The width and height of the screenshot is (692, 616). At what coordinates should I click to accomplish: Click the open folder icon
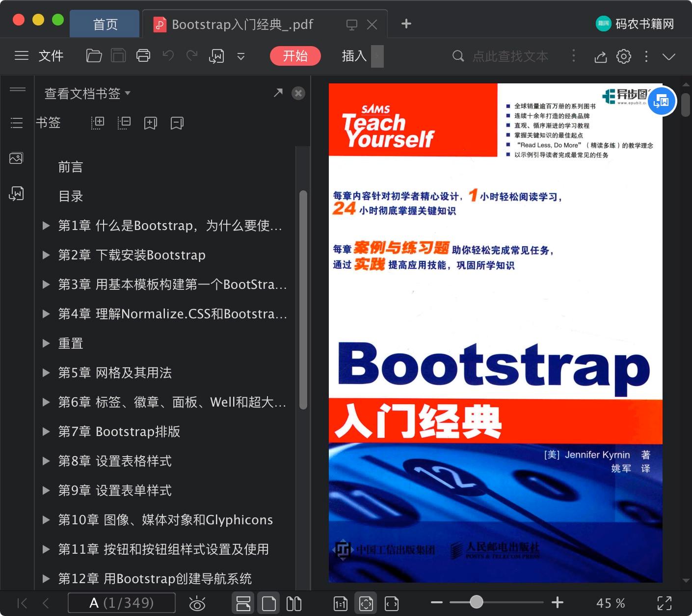(94, 56)
